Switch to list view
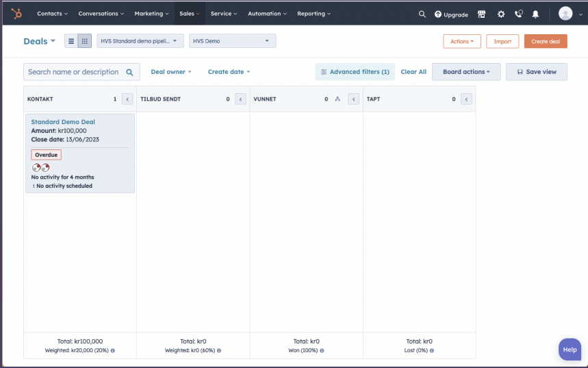The height and width of the screenshot is (368, 588). coord(71,41)
